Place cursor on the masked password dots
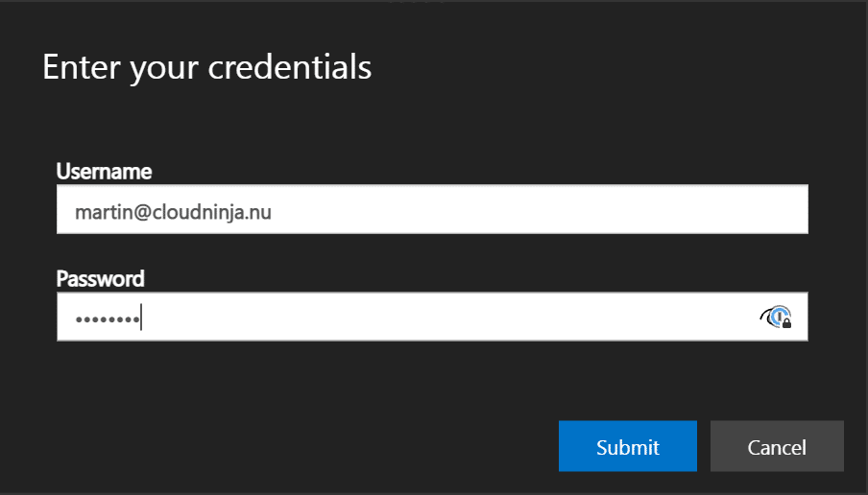The image size is (868, 495). click(108, 319)
